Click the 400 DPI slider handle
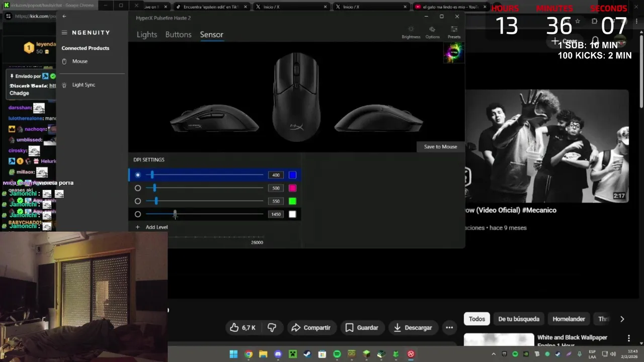The image size is (644, 362). pyautogui.click(x=152, y=175)
